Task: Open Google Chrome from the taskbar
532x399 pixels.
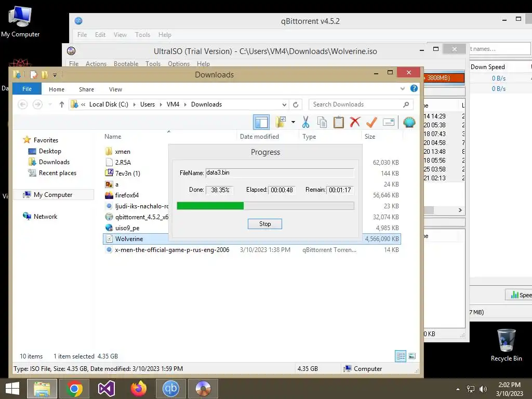Action: (x=74, y=389)
